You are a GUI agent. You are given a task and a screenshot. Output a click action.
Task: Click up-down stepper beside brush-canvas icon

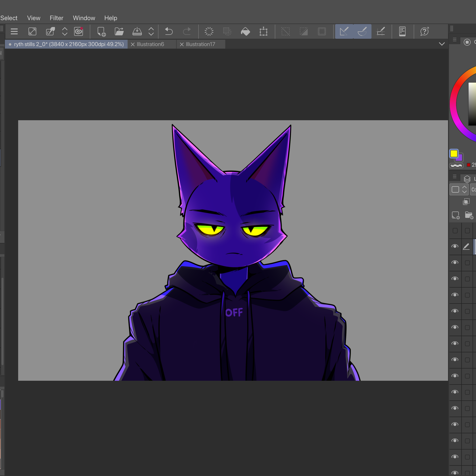point(65,32)
